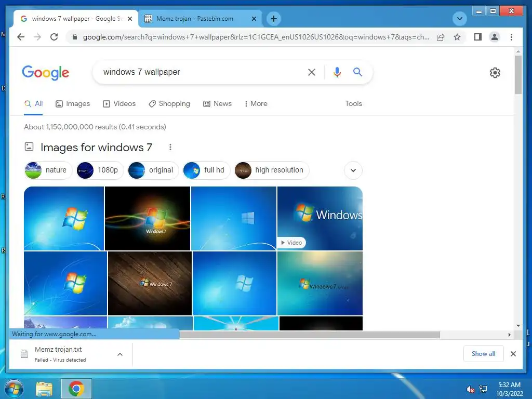Filter images by the original chip
532x399 pixels.
[x=153, y=170]
